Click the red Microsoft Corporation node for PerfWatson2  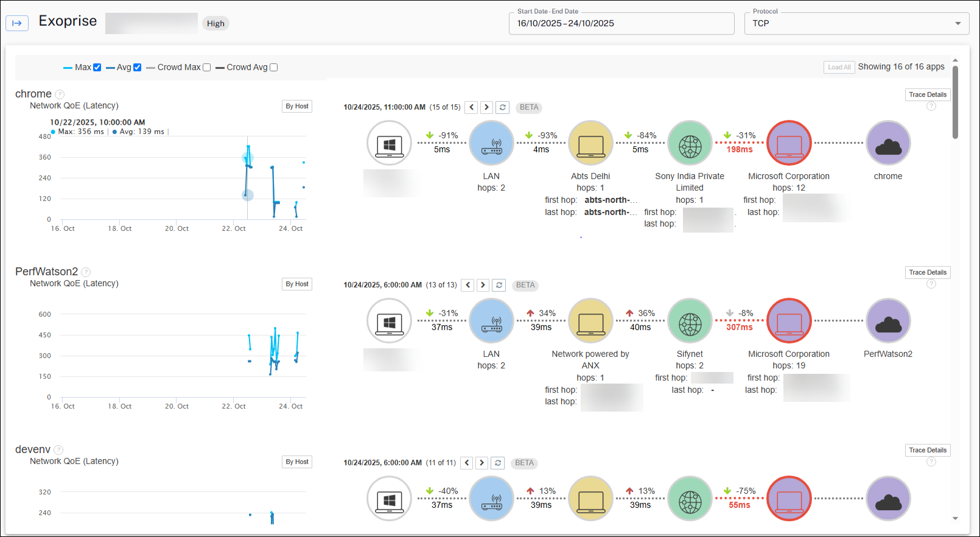pos(789,321)
